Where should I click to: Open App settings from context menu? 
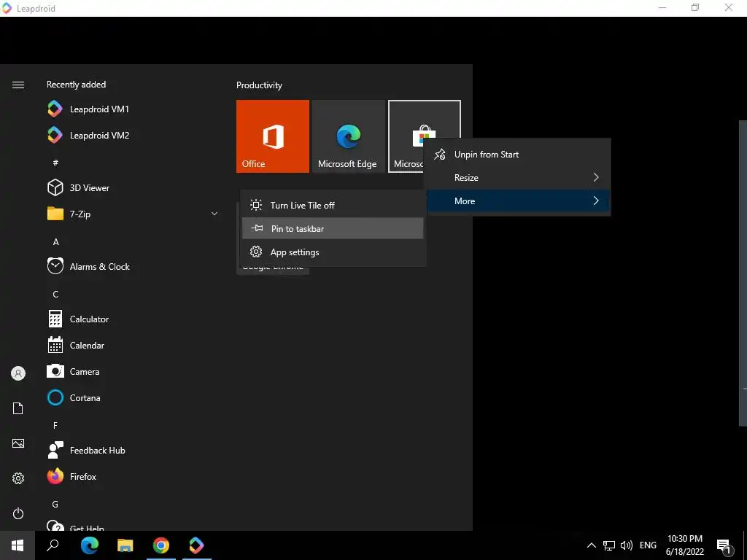[x=333, y=252]
